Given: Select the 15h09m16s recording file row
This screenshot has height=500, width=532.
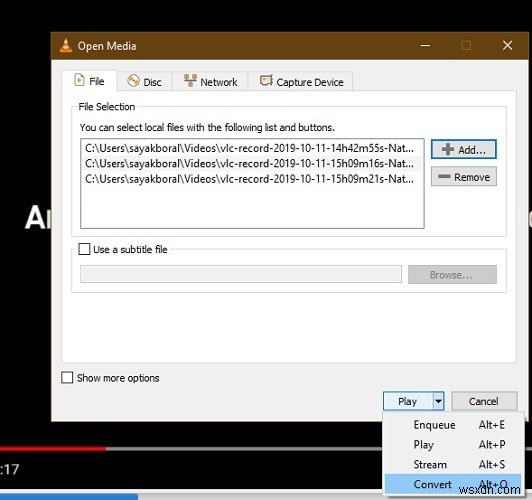Looking at the screenshot, I should pos(252,164).
